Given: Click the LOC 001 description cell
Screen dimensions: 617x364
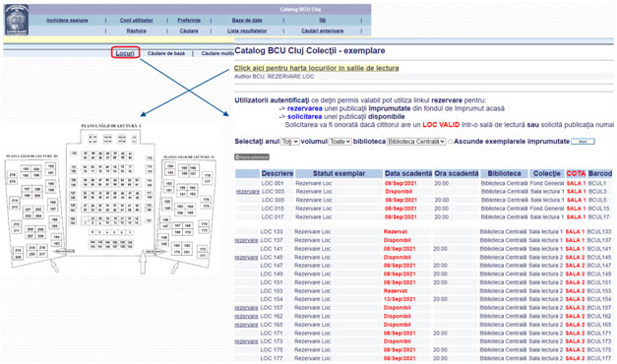Looking at the screenshot, I should 273,183.
